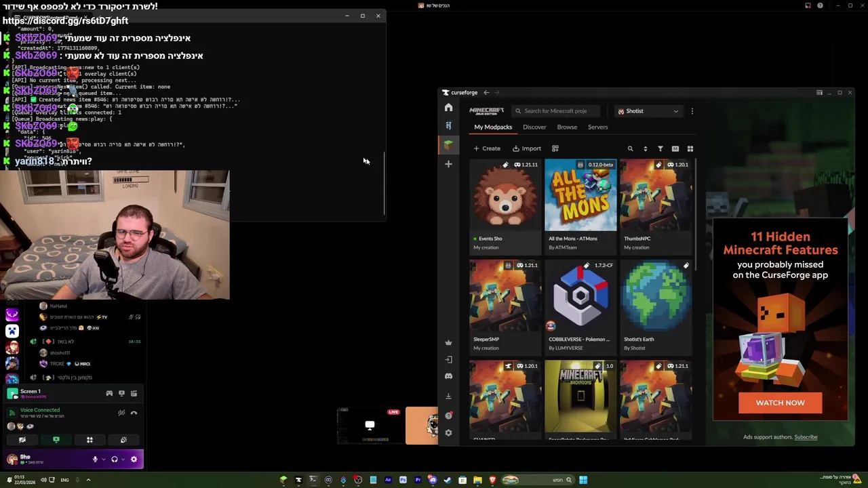Open CurseForge settings gear icon

click(448, 432)
